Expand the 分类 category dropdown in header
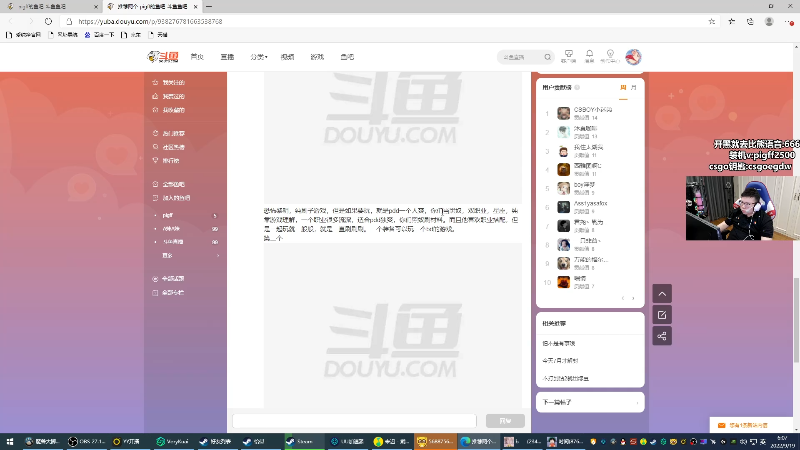 tap(259, 57)
